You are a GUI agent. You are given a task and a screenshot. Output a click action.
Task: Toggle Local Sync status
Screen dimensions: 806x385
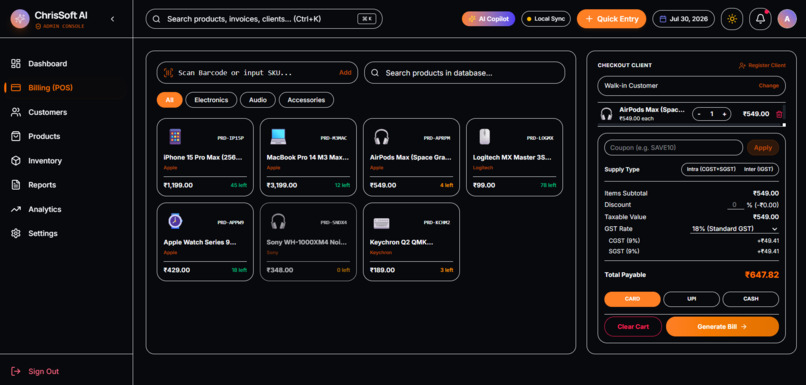click(546, 19)
